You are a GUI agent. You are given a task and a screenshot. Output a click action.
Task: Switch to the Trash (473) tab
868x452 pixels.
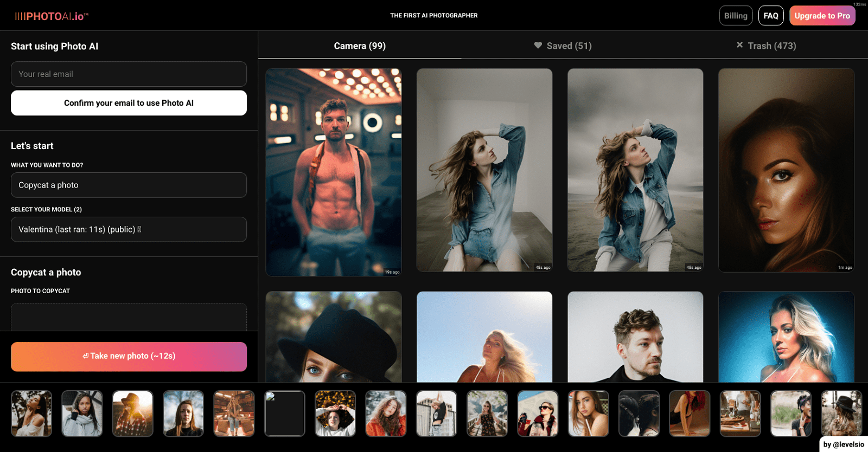(x=766, y=46)
